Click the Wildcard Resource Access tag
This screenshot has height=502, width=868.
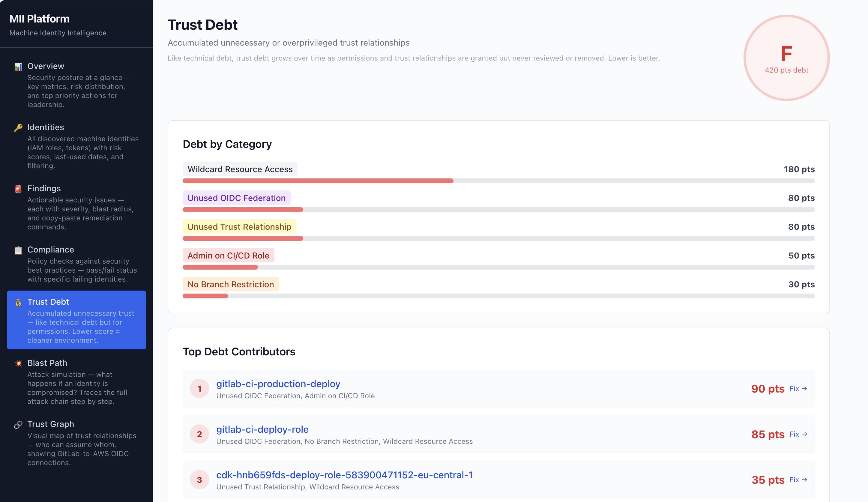pos(240,169)
